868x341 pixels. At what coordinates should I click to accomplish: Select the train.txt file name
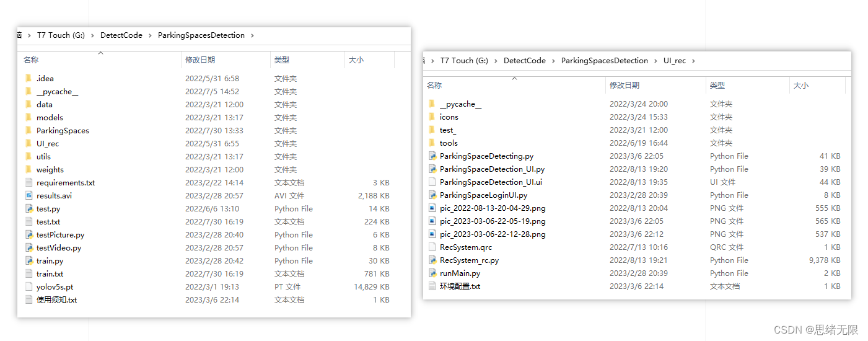click(x=50, y=273)
